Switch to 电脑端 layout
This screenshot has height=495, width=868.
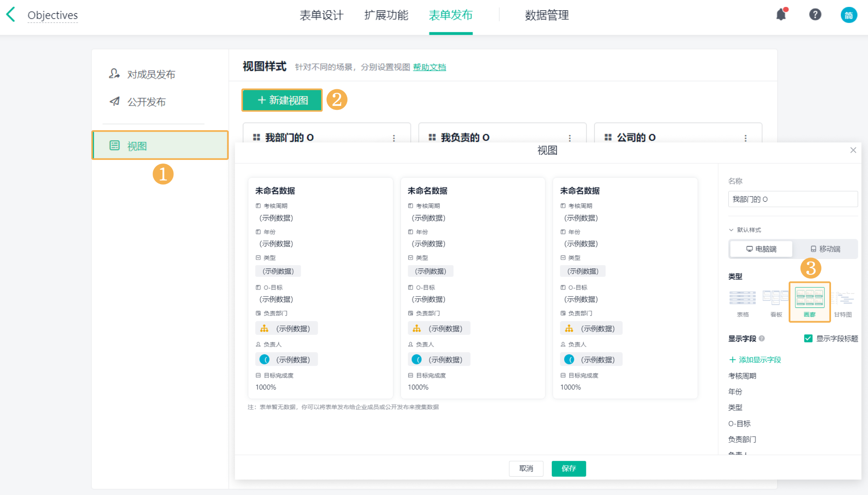point(761,249)
